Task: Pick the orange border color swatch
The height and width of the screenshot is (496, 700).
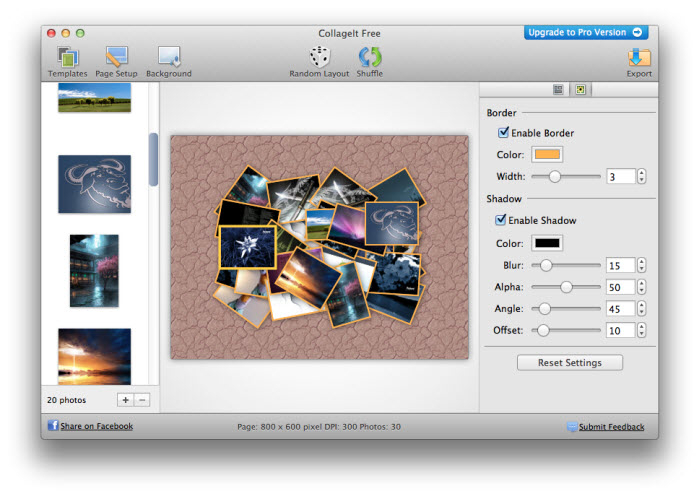Action: click(547, 154)
